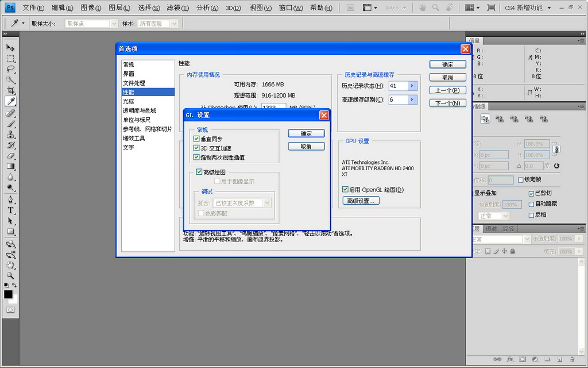Image resolution: width=588 pixels, height=368 pixels.
Task: Uncheck 3D 交互加速 option
Action: 196,148
